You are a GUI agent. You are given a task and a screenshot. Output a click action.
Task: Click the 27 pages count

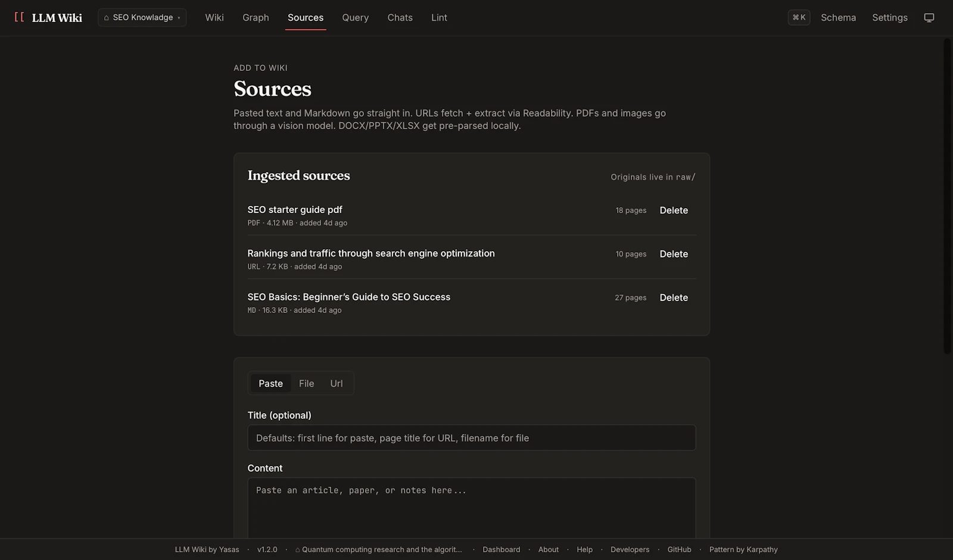click(x=630, y=298)
